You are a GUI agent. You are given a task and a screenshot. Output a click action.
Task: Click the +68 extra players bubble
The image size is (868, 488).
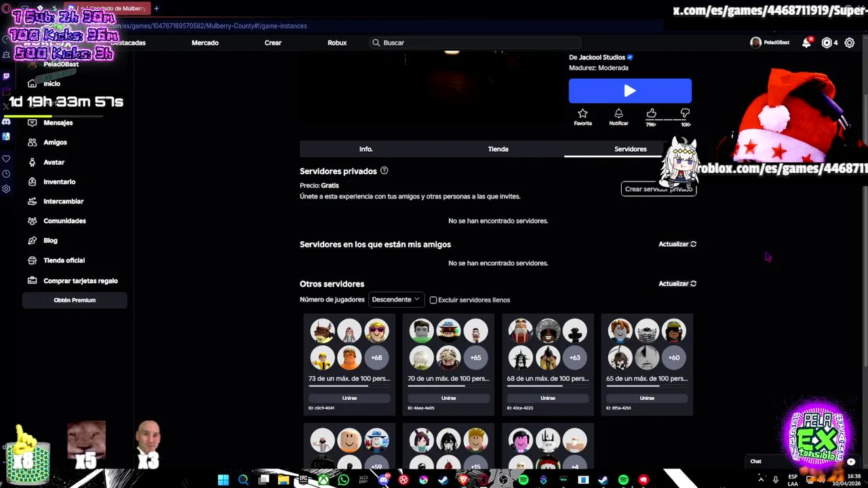coord(376,357)
